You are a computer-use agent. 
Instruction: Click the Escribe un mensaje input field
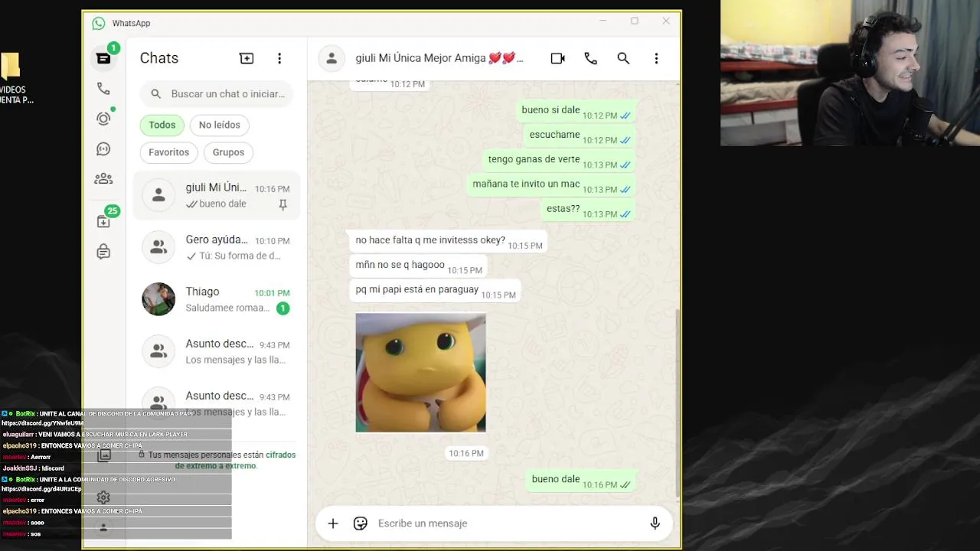[x=505, y=523]
